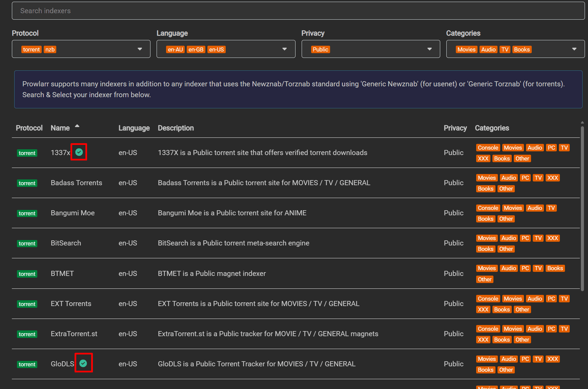The width and height of the screenshot is (588, 389).
Task: Expand the Protocol filter dropdown arrow
Action: pyautogui.click(x=140, y=49)
